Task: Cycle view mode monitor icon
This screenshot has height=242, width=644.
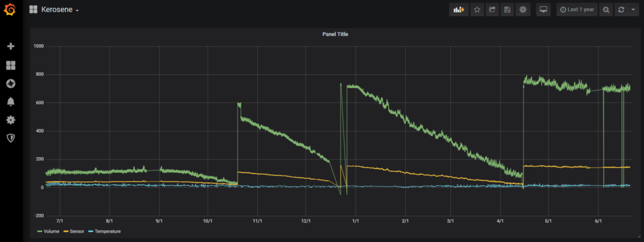Action: (x=544, y=9)
